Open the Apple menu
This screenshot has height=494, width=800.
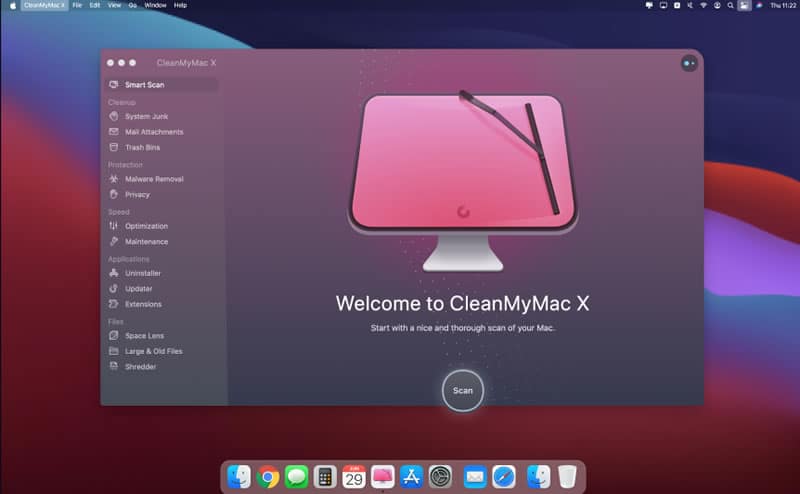[x=13, y=5]
